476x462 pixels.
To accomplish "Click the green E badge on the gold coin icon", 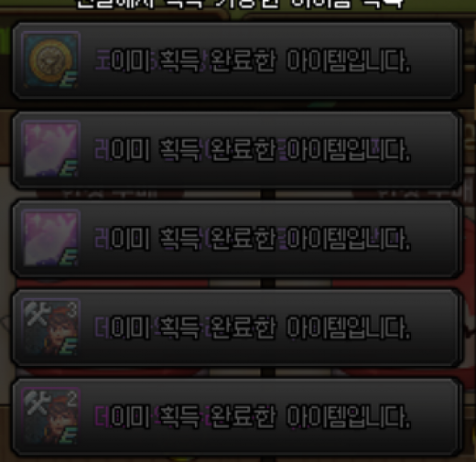I will pos(69,80).
